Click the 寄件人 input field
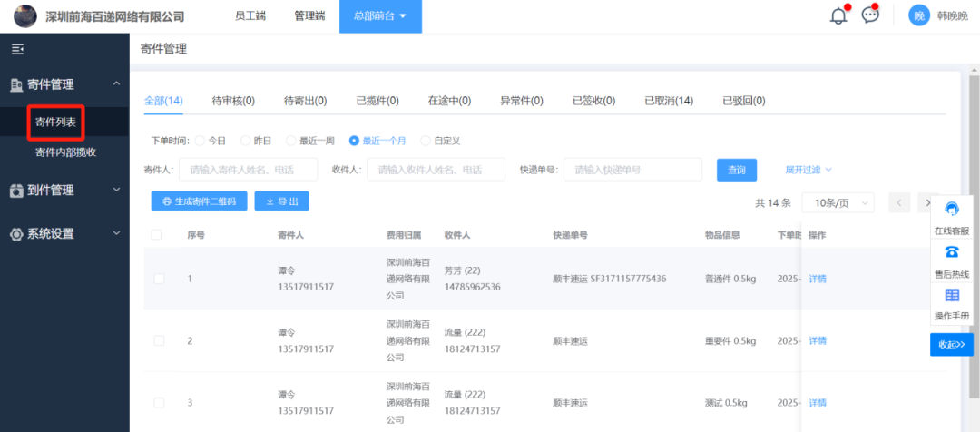Screen dimensions: 980x432 tap(248, 170)
